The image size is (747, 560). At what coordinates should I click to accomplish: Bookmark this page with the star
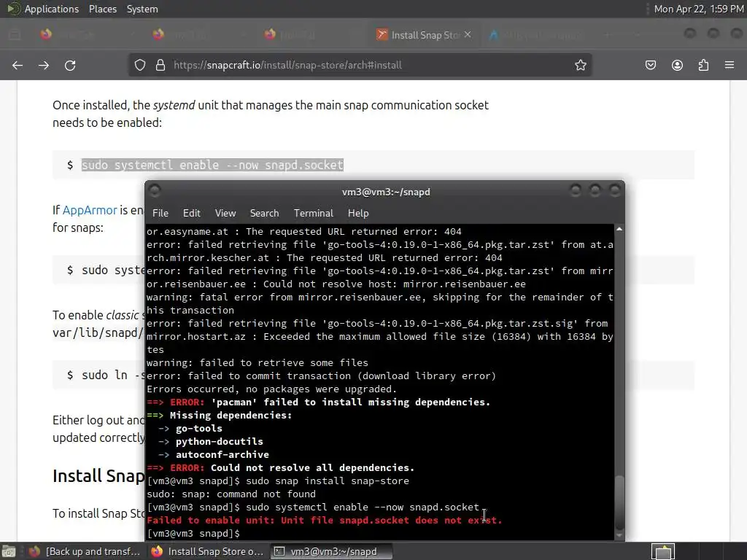(x=580, y=65)
